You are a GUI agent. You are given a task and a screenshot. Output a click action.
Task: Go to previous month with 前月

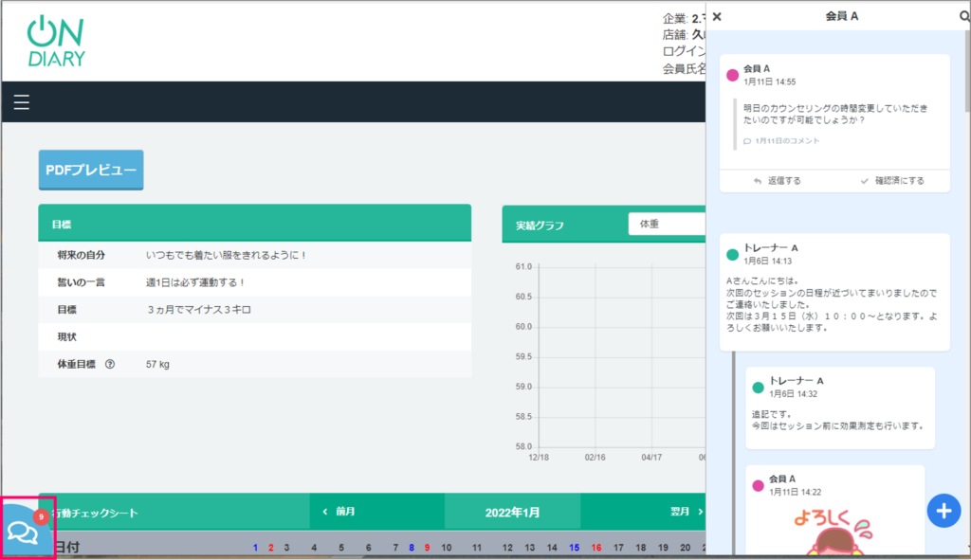[338, 512]
